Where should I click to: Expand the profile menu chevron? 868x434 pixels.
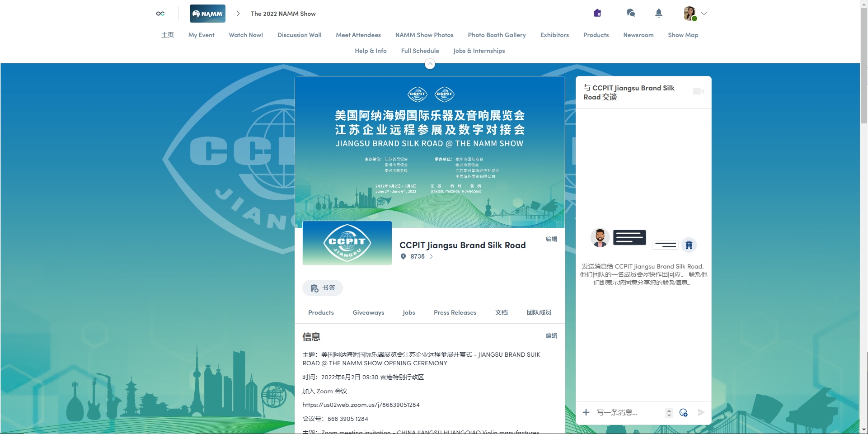coord(704,14)
